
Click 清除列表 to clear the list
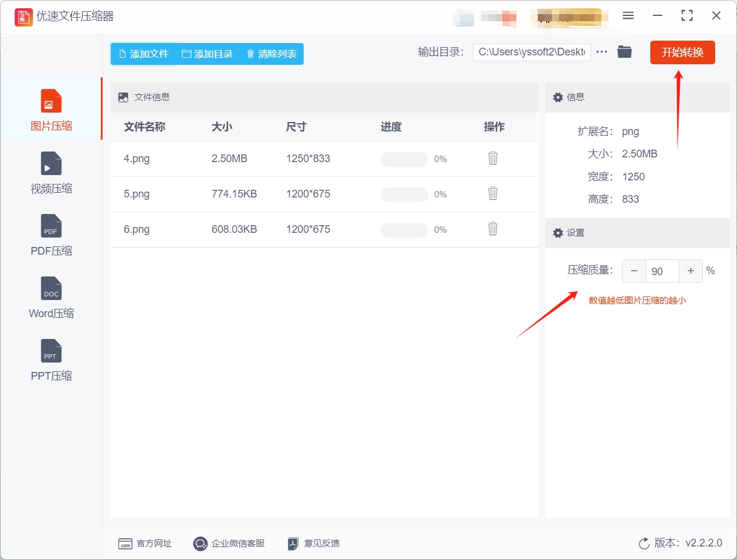point(271,54)
